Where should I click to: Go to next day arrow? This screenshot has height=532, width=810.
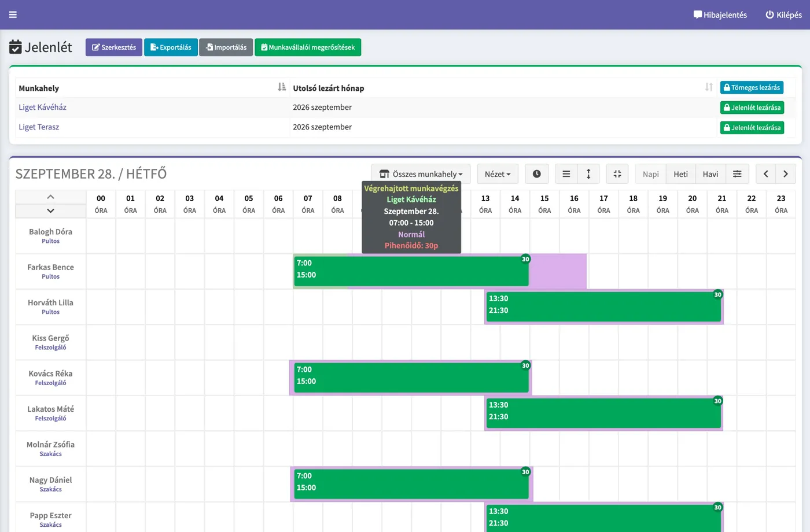[786, 174]
